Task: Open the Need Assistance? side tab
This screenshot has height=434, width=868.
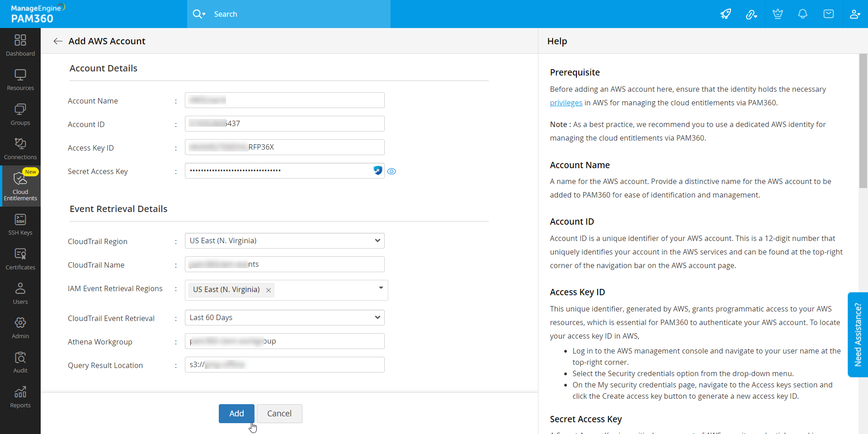Action: (858, 335)
